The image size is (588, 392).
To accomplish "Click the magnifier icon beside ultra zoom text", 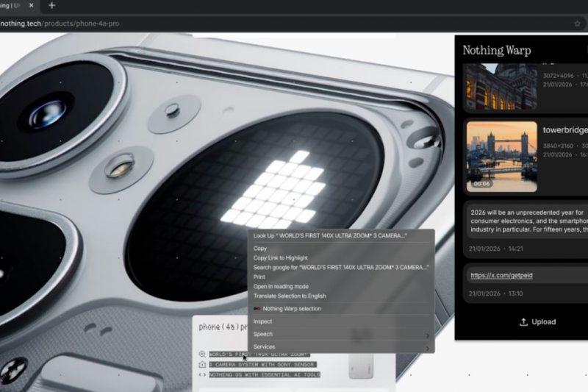I will coord(202,354).
